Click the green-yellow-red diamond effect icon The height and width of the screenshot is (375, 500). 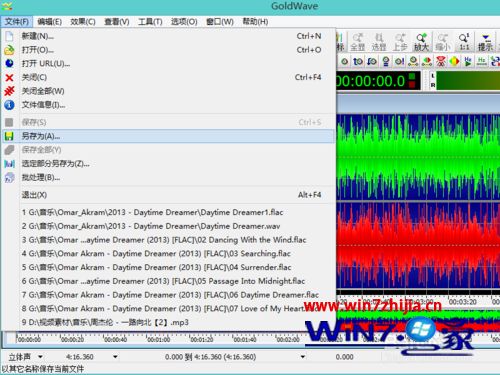click(x=454, y=61)
